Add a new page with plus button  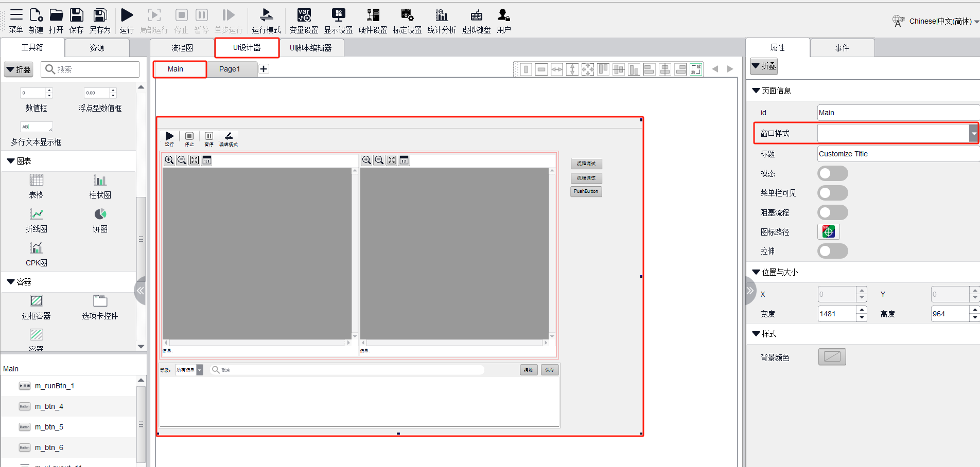(264, 69)
